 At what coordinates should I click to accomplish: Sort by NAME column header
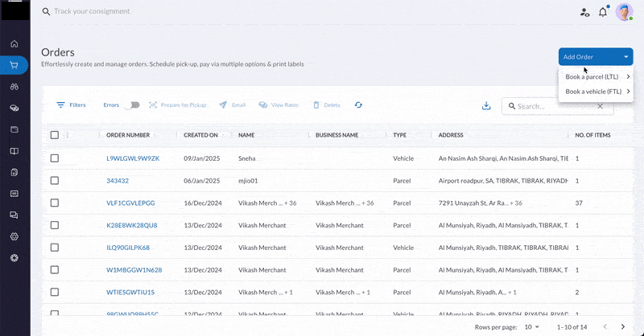click(246, 135)
